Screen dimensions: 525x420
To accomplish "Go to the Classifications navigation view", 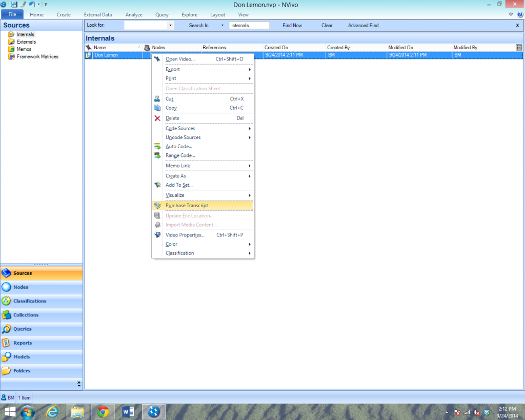I will point(42,301).
